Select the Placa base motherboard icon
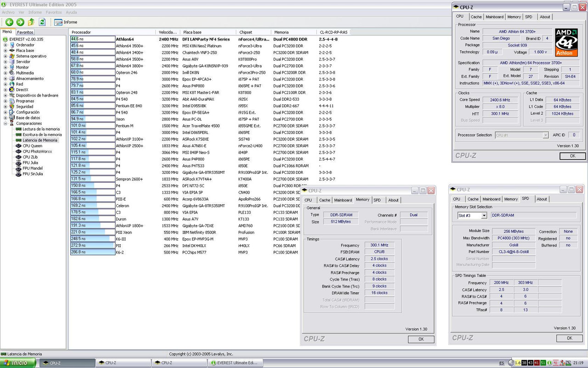This screenshot has height=368, width=588. 12,51
